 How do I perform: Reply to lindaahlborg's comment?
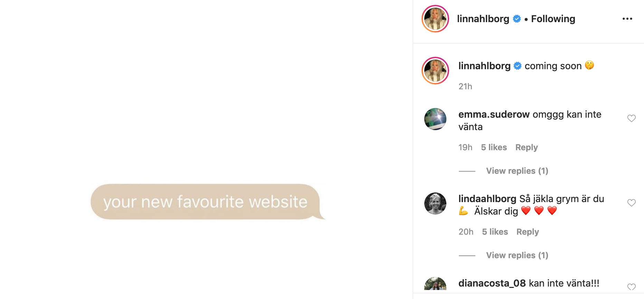click(x=528, y=232)
